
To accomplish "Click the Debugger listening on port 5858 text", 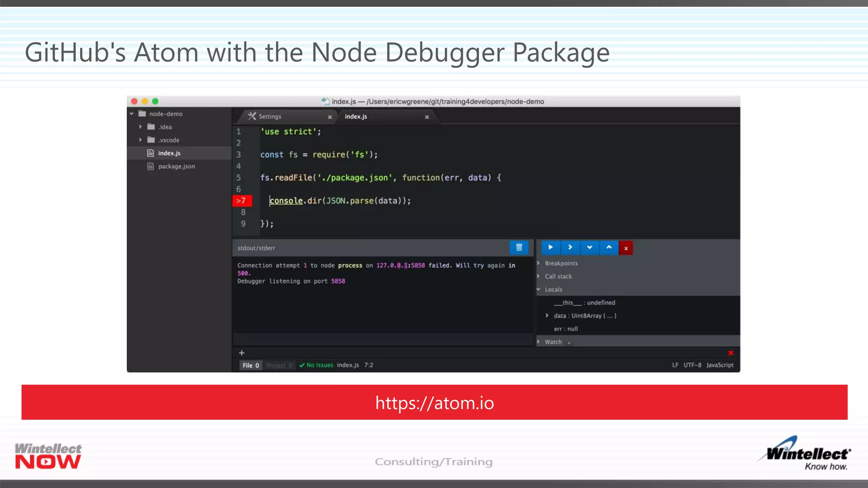I will click(291, 281).
